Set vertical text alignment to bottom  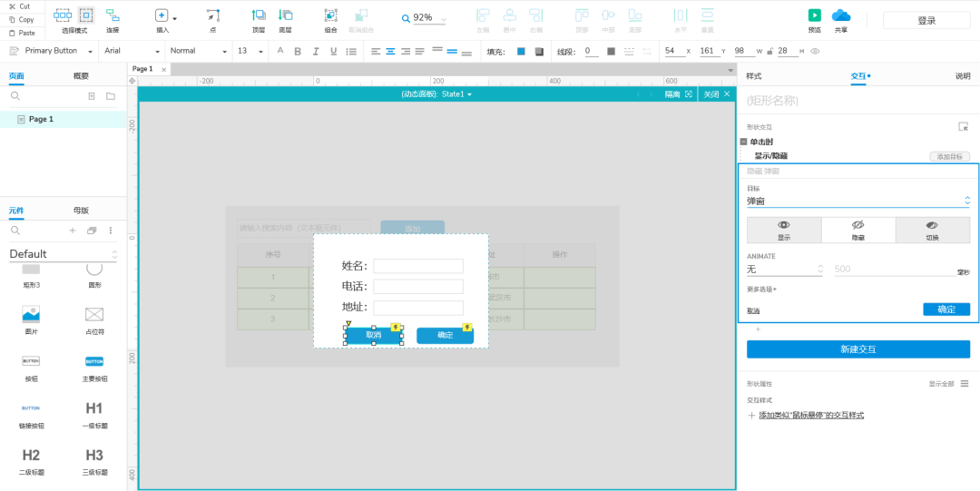click(466, 53)
